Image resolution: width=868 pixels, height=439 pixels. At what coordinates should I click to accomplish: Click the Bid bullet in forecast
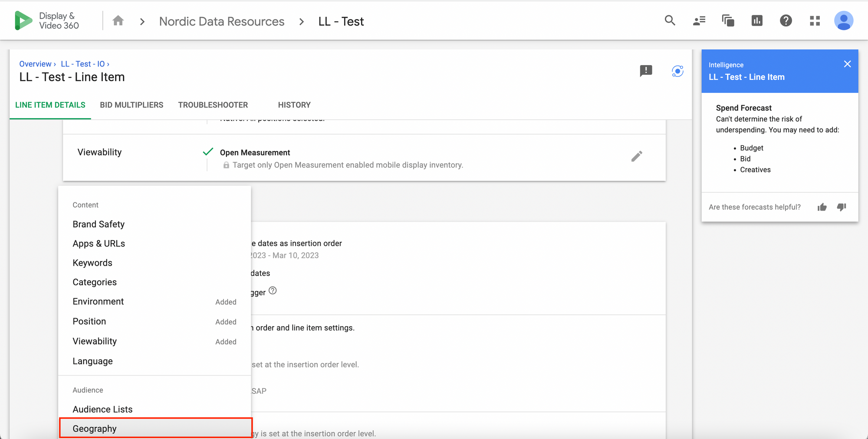tap(745, 159)
